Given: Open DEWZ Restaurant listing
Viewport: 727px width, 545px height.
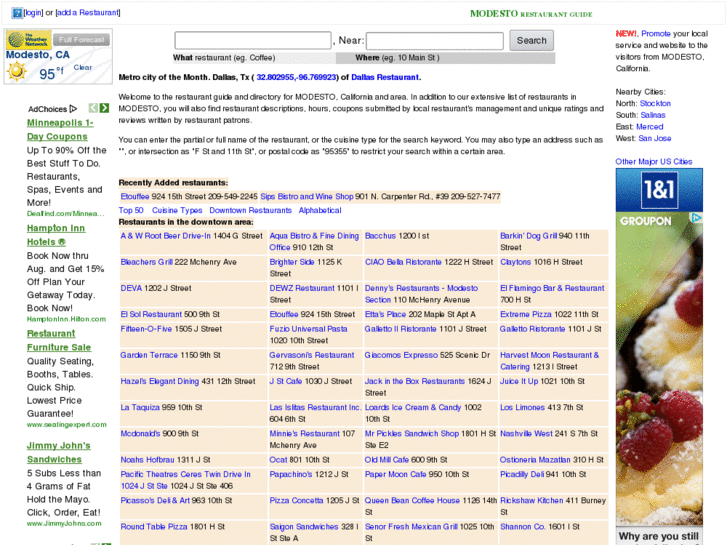Looking at the screenshot, I should point(302,288).
